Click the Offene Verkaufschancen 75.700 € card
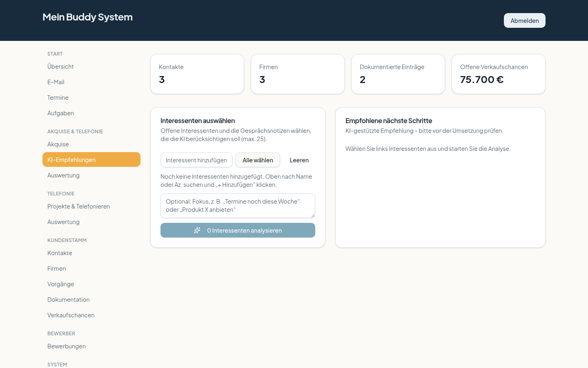Viewport: 588px width, 368px height. [499, 74]
